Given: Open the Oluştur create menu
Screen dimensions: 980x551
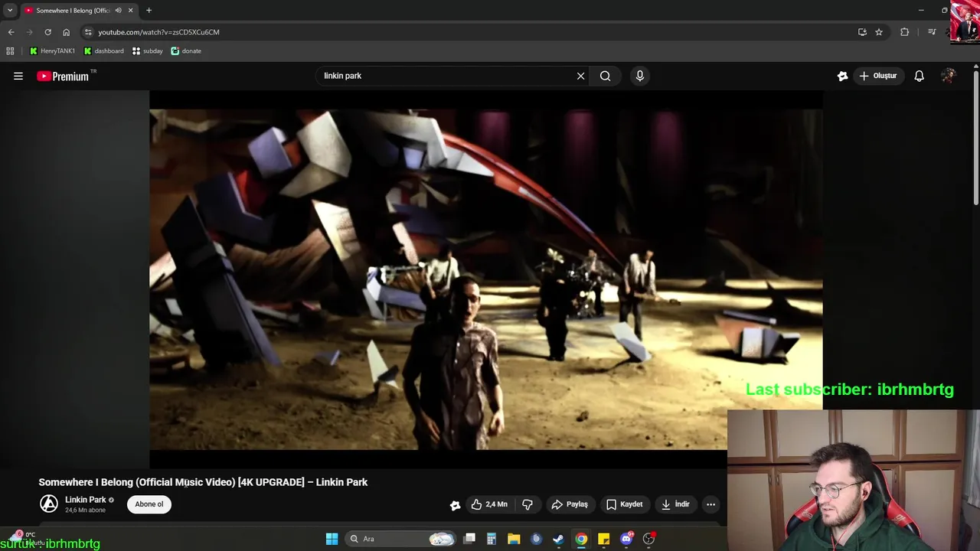Looking at the screenshot, I should (x=878, y=76).
